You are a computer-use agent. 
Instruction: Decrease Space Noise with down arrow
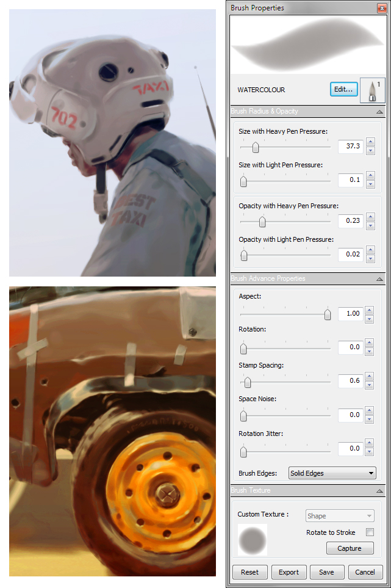pos(369,419)
